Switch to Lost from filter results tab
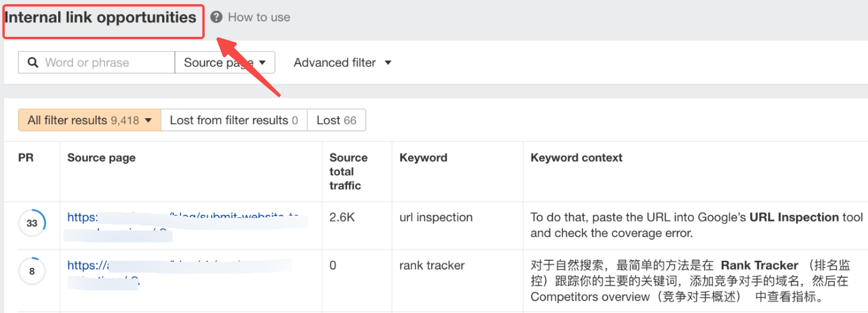868x313 pixels. tap(234, 120)
